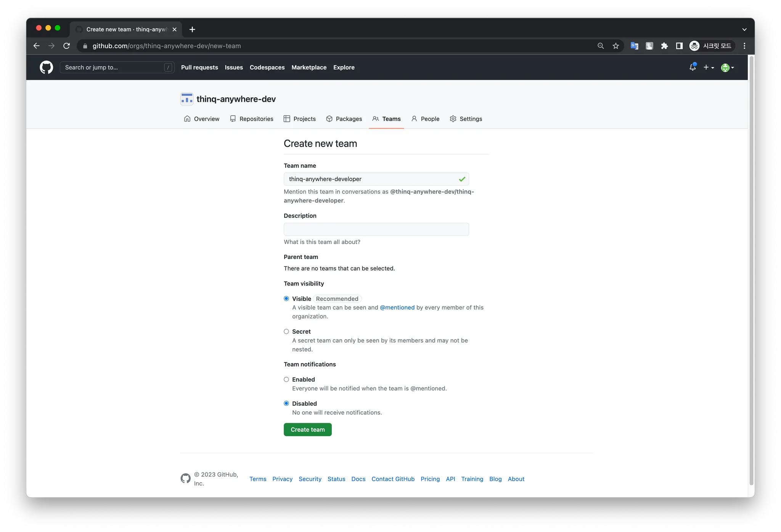Click the page vertical scrollbar

click(x=751, y=267)
